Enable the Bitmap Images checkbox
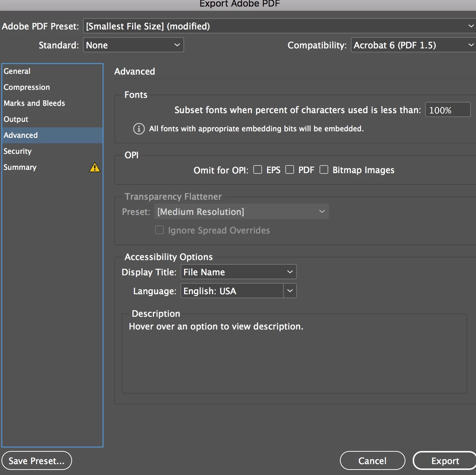The image size is (476, 475). pos(324,170)
